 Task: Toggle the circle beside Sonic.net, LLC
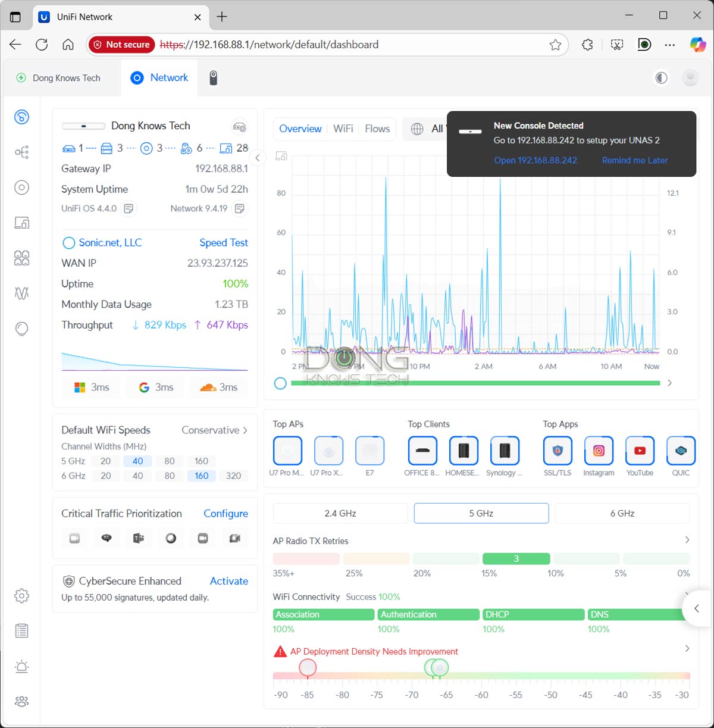(68, 243)
